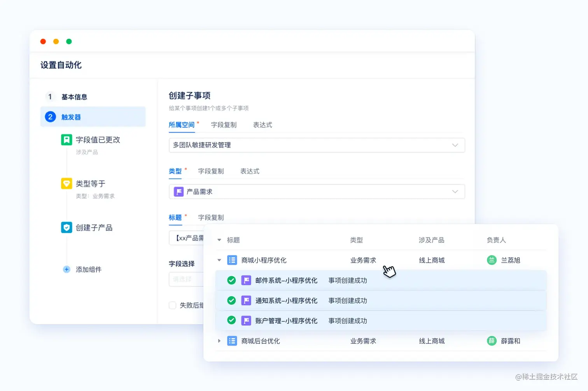Click the yellow 类型等于 condition icon
This screenshot has height=391, width=588.
click(x=66, y=183)
